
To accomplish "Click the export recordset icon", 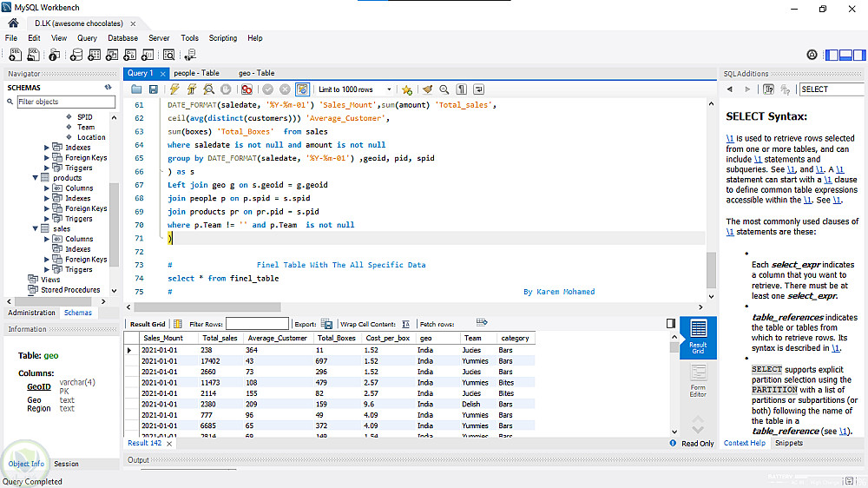I will 327,324.
